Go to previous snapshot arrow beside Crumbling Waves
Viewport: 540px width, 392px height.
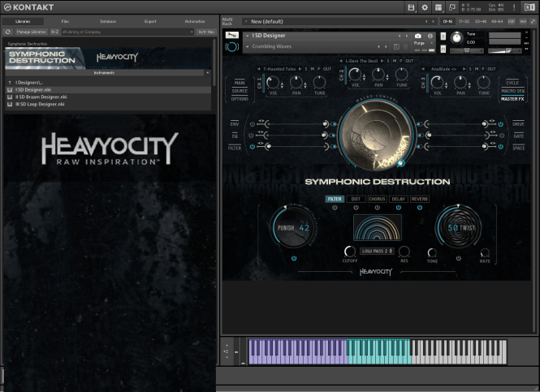point(379,46)
